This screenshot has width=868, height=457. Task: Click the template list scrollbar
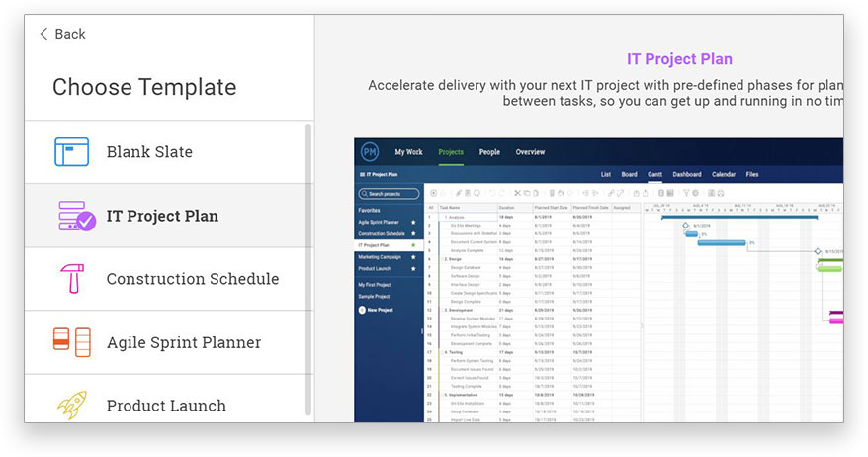point(308,270)
